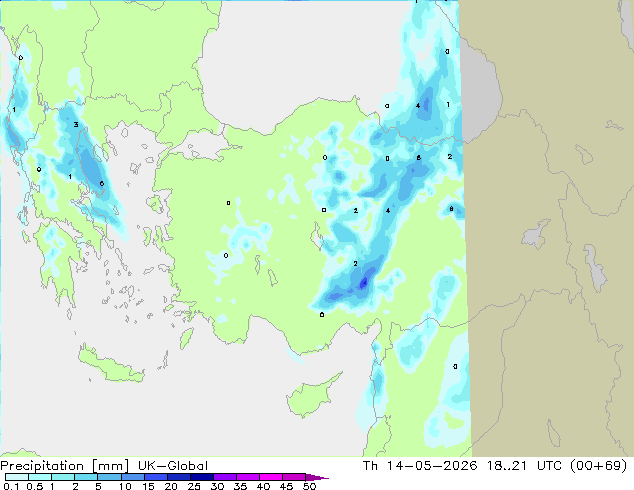Click the '0.1' legend scale label
The width and height of the screenshot is (634, 490).
(x=11, y=486)
